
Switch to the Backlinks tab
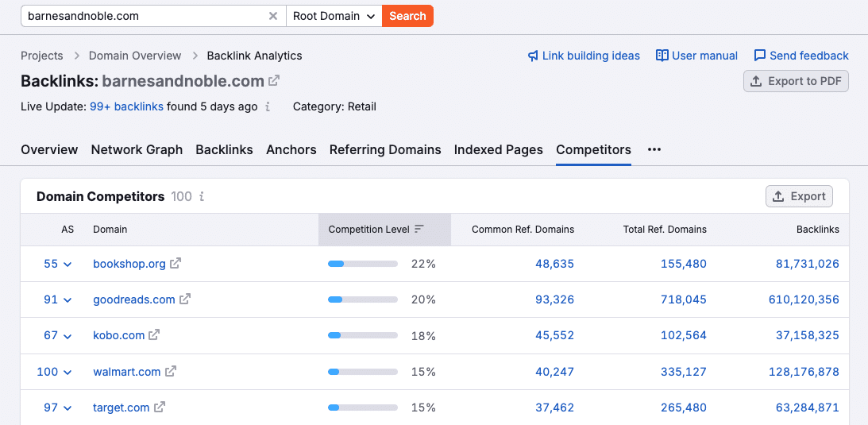[x=224, y=149]
